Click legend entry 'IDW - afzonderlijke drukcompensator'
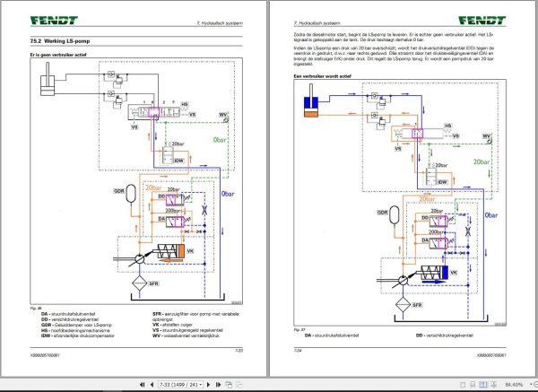 click(77, 335)
